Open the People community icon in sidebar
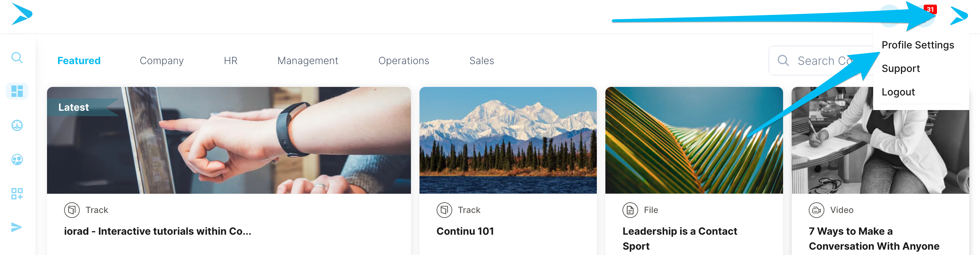Screen dimensions: 980x255 tap(17, 160)
